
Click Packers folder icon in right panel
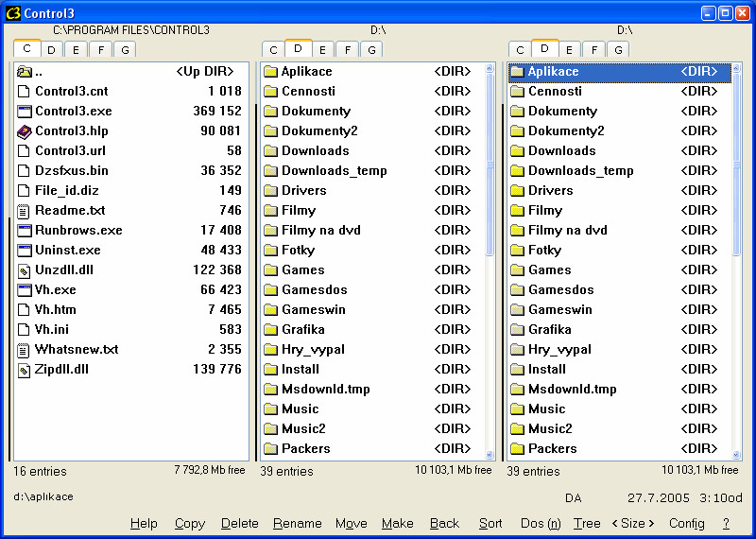point(517,449)
